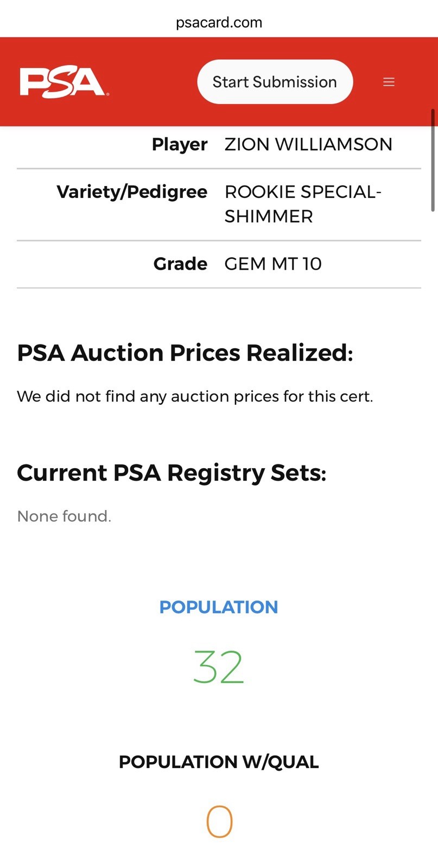
Task: Select the GEM MT 10 grade value
Action: tap(273, 264)
